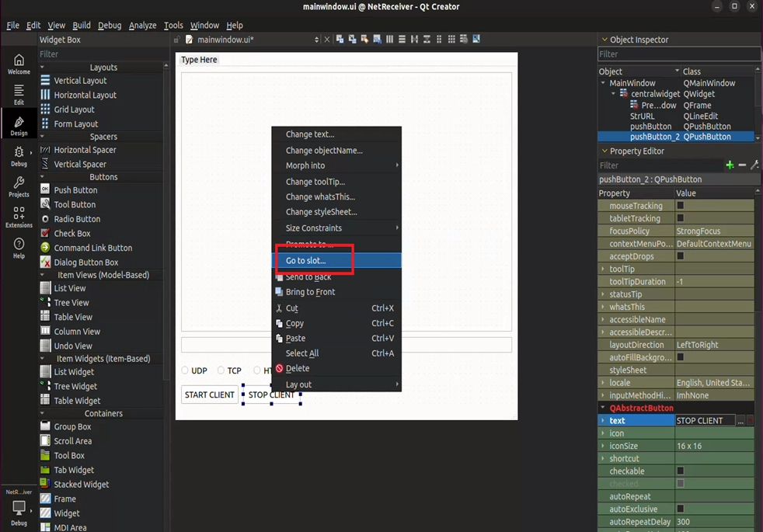
Task: Open the Build menu
Action: pyautogui.click(x=82, y=26)
